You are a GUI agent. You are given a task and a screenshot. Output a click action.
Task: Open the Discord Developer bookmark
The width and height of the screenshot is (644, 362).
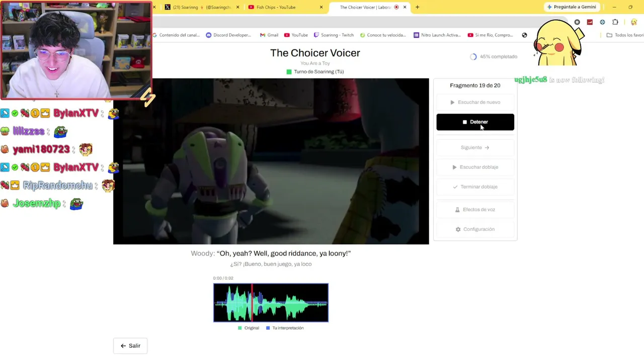click(x=228, y=35)
